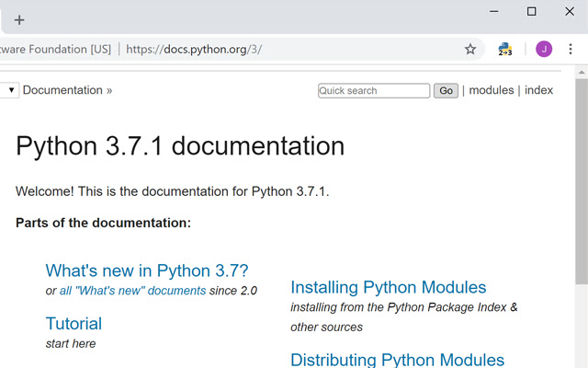The image size is (588, 368).
Task: Click the 'start here' caption text
Action: 71,343
